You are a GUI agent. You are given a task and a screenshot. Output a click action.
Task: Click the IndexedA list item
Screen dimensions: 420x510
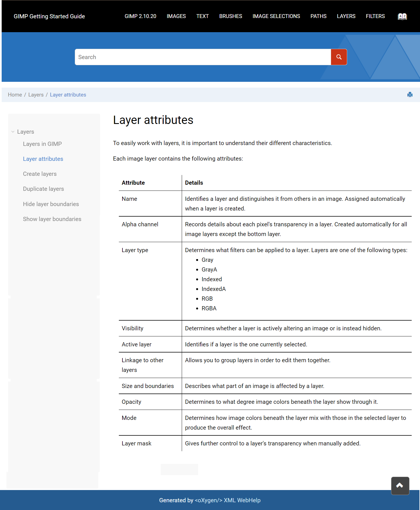pyautogui.click(x=214, y=289)
